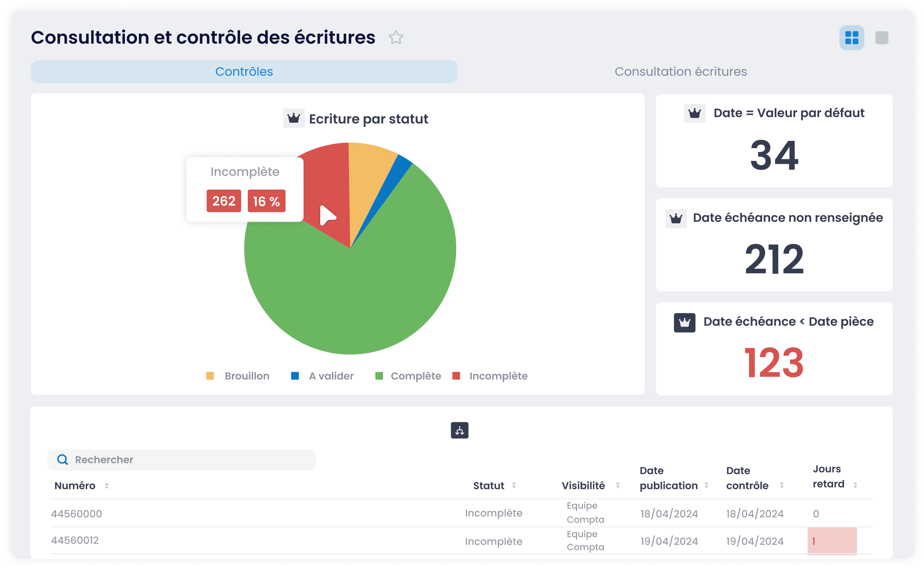Click the Complète legend label

point(416,376)
